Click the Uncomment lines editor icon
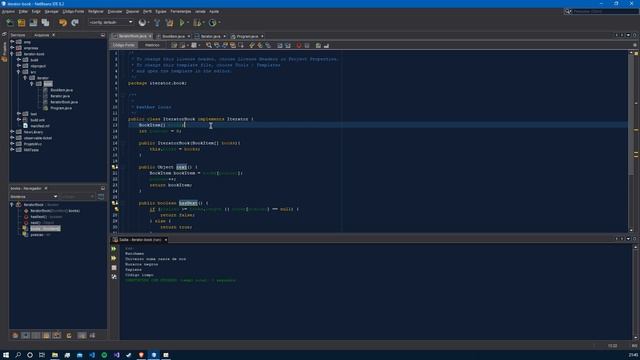Image resolution: width=640 pixels, height=360 pixels. [326, 45]
